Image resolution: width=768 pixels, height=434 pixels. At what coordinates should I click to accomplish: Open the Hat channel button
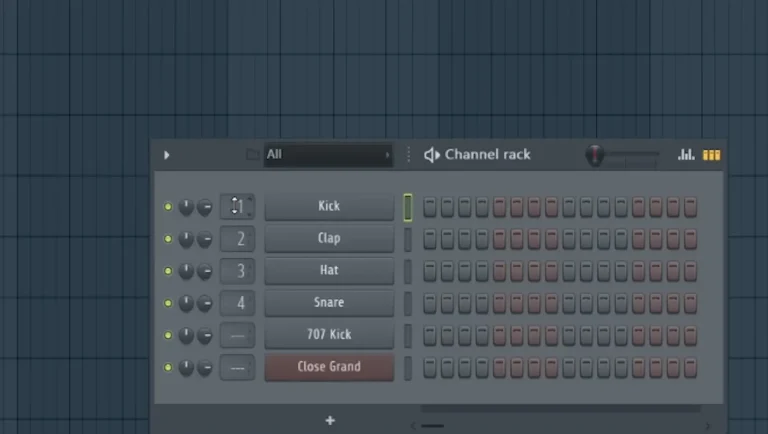pos(329,270)
